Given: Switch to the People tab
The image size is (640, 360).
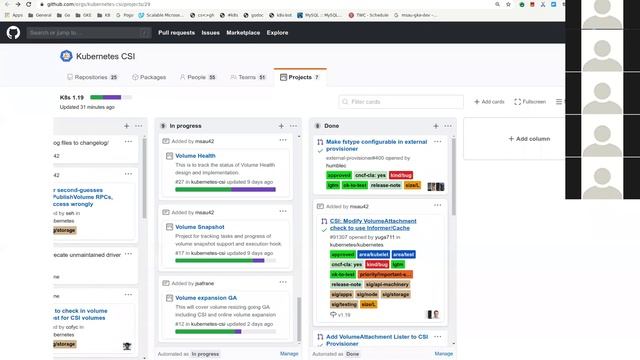Looking at the screenshot, I should (198, 77).
